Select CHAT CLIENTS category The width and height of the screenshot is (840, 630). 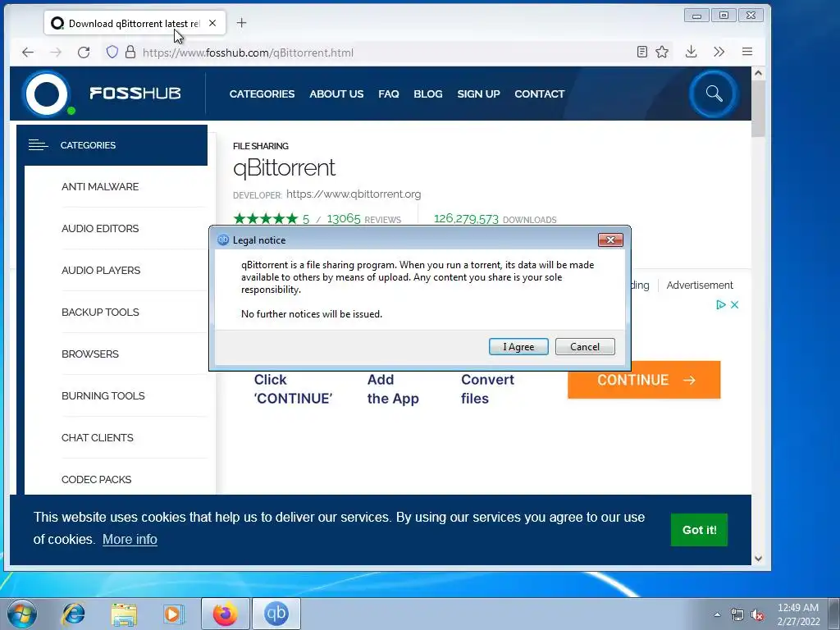(98, 437)
